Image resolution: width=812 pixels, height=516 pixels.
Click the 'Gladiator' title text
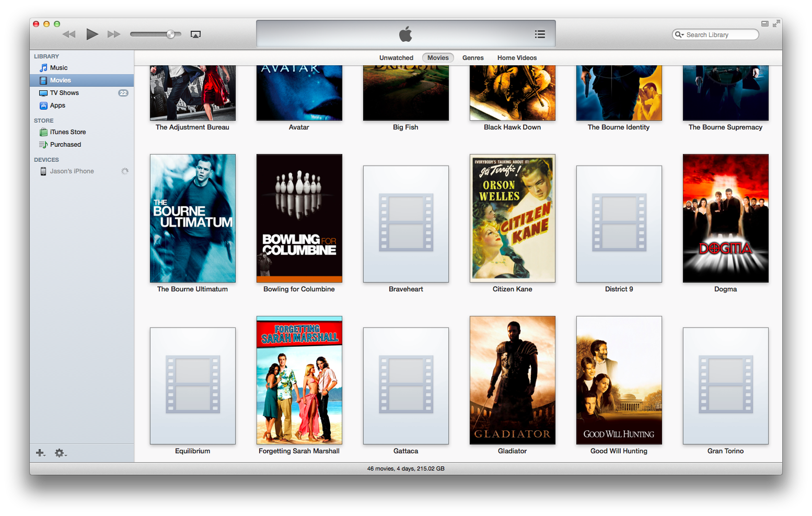pyautogui.click(x=513, y=451)
